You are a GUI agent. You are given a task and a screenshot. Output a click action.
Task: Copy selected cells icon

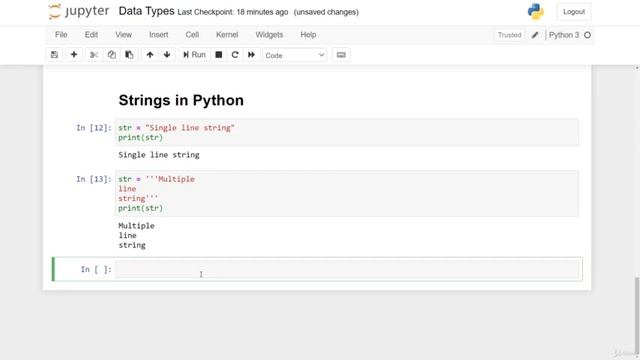tap(111, 55)
